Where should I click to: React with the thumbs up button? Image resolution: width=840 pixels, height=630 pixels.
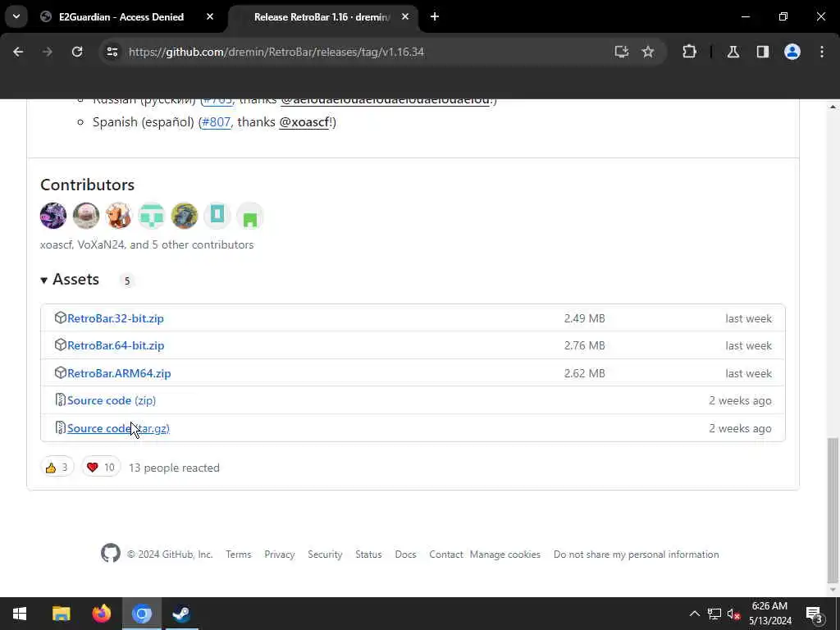(x=57, y=467)
